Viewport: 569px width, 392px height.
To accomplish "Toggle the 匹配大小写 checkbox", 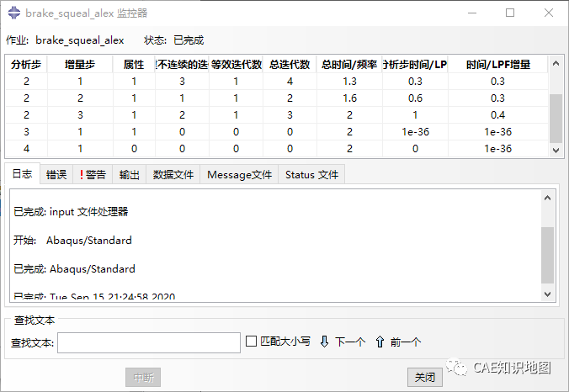I will pyautogui.click(x=251, y=342).
